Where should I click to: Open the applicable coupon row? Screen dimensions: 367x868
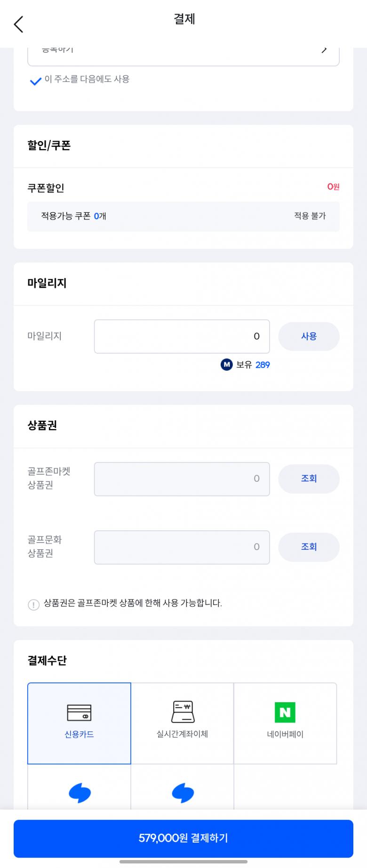[x=183, y=216]
